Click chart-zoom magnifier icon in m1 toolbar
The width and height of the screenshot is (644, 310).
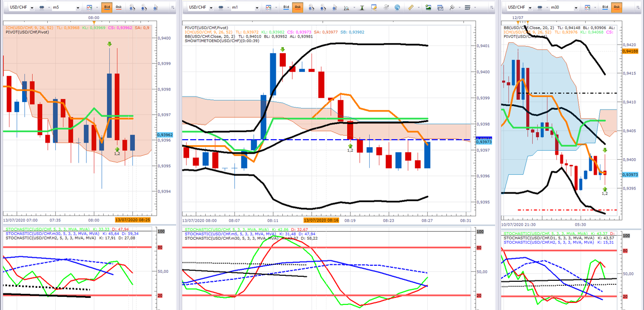click(346, 8)
